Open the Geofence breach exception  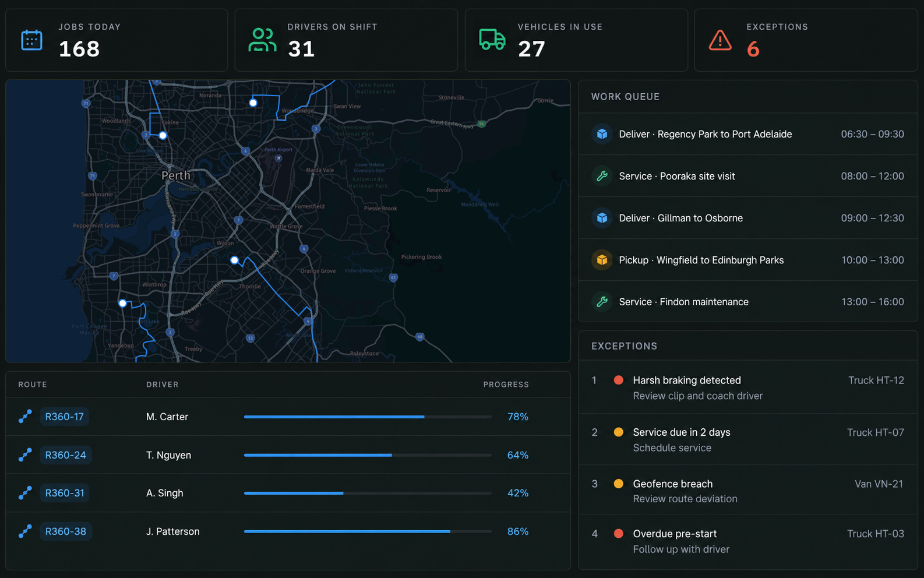pos(748,491)
